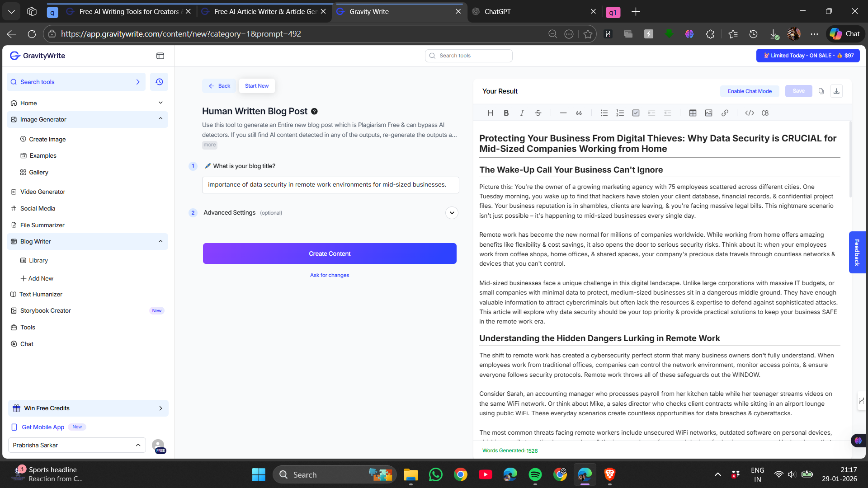Insert inline code with code icon
Image resolution: width=868 pixels, height=488 pixels.
749,113
